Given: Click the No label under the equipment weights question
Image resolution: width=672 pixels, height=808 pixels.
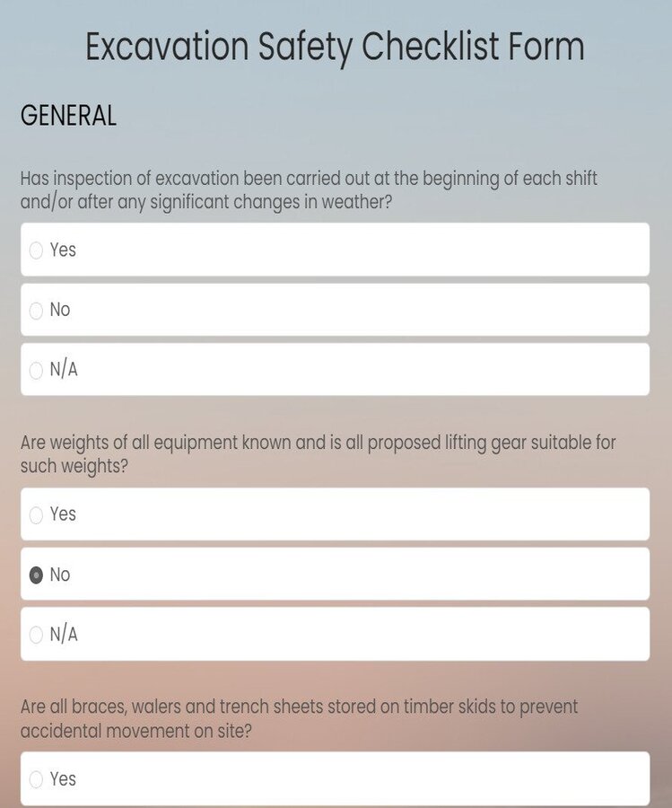Looking at the screenshot, I should tap(61, 575).
